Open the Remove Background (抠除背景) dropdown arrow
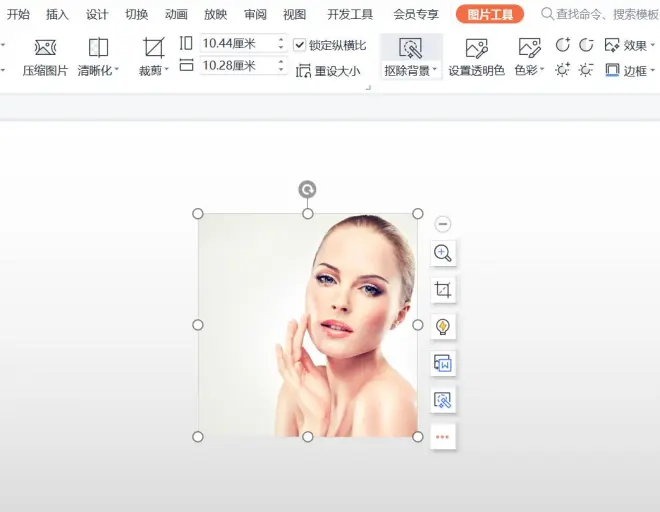 pyautogui.click(x=435, y=69)
